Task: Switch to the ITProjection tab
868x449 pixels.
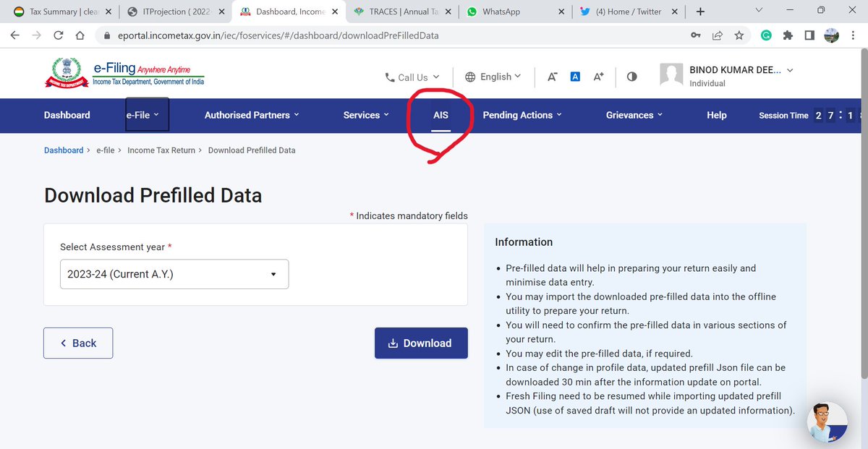Action: pos(176,12)
